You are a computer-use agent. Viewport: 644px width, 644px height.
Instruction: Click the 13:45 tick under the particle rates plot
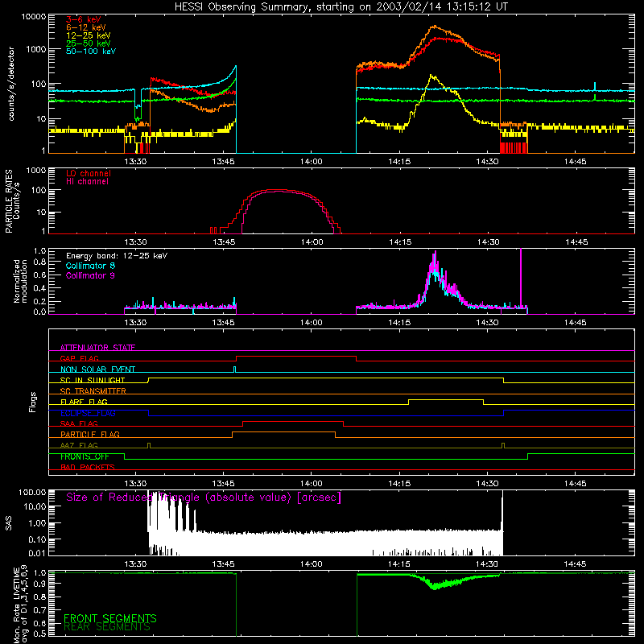coord(224,242)
